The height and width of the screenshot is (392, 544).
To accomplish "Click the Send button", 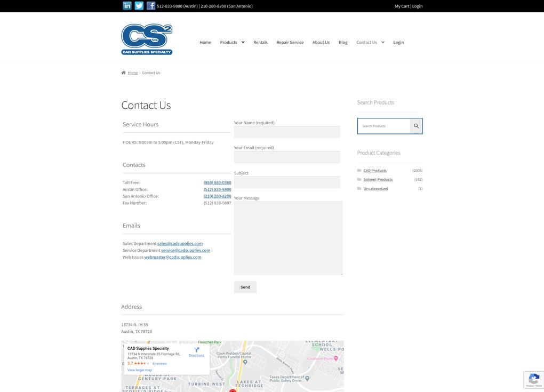I will click(245, 287).
